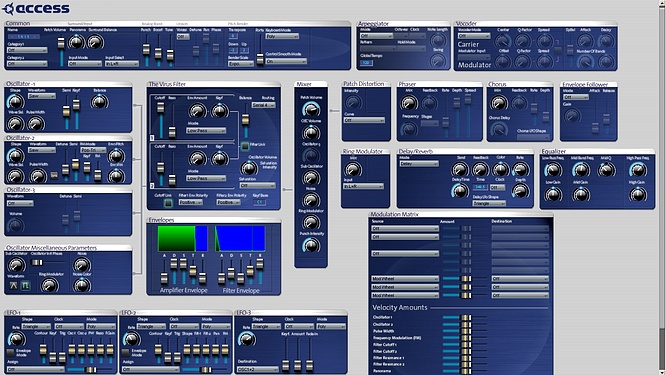Toggle the Filter Link button
The height and width of the screenshot is (375, 666).
click(245, 146)
